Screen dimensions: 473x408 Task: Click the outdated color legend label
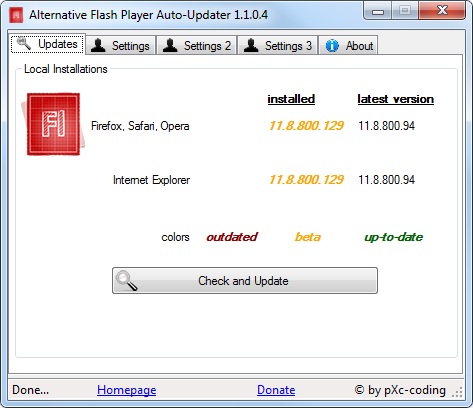pos(232,237)
